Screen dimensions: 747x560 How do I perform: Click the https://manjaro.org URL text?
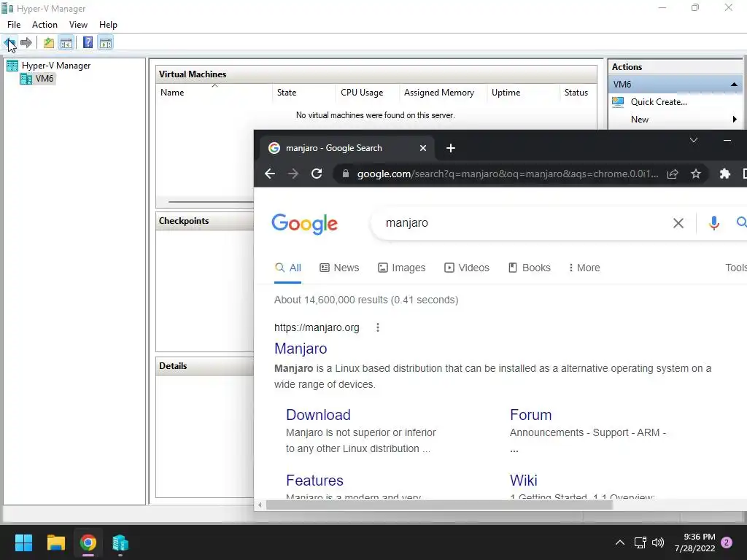click(317, 327)
